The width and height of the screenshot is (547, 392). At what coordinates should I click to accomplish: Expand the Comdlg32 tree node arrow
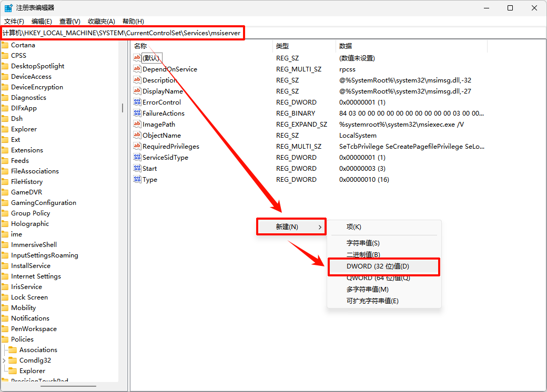5,360
